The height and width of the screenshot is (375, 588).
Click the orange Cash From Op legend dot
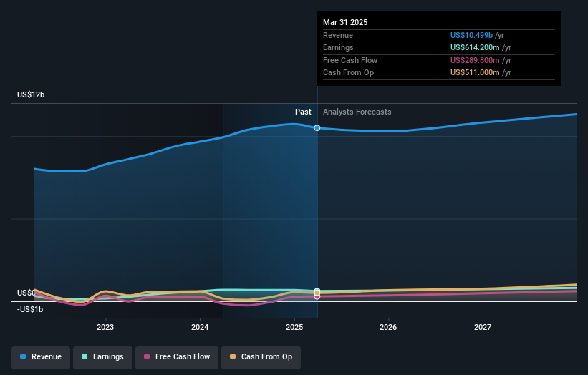point(233,356)
